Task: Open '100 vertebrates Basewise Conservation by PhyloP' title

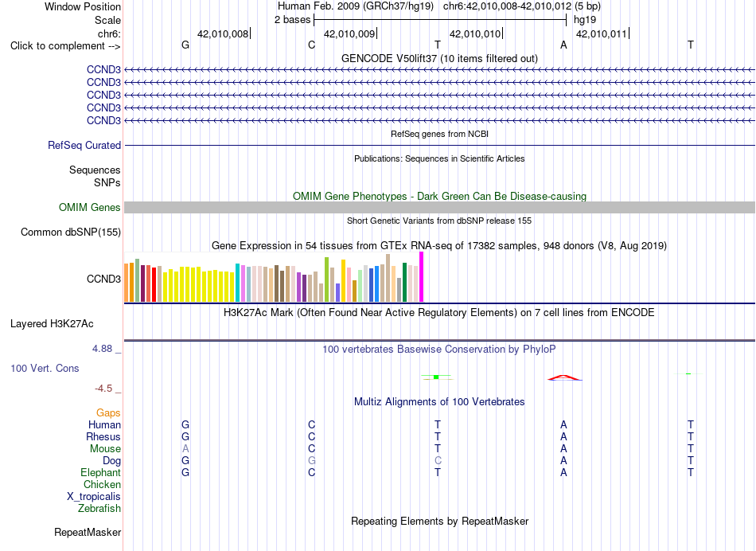Action: [439, 350]
